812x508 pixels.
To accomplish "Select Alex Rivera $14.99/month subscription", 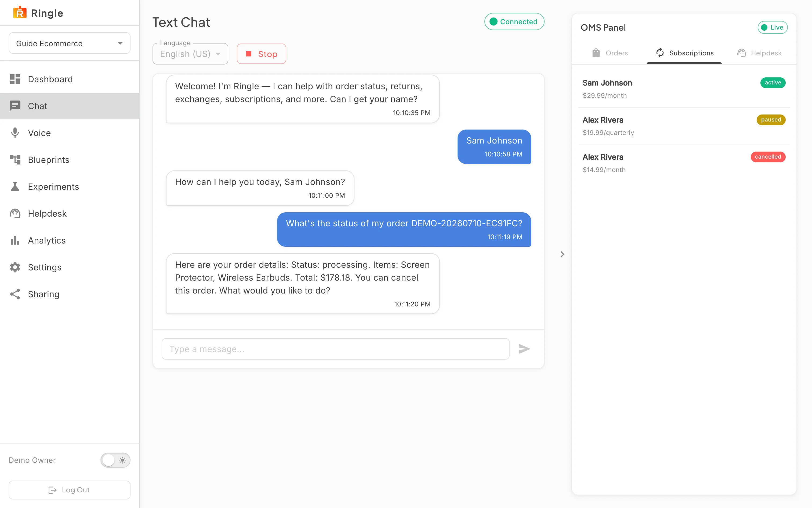I will pos(684,163).
